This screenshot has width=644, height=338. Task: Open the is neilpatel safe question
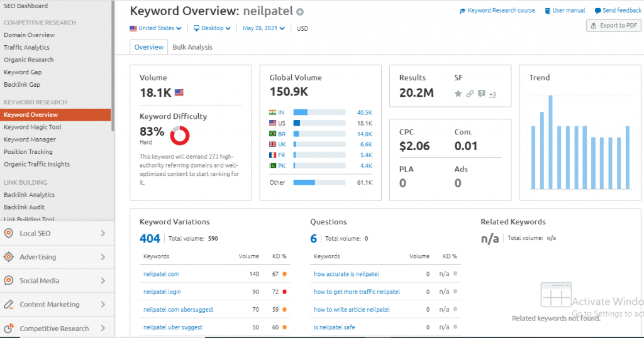tap(335, 327)
